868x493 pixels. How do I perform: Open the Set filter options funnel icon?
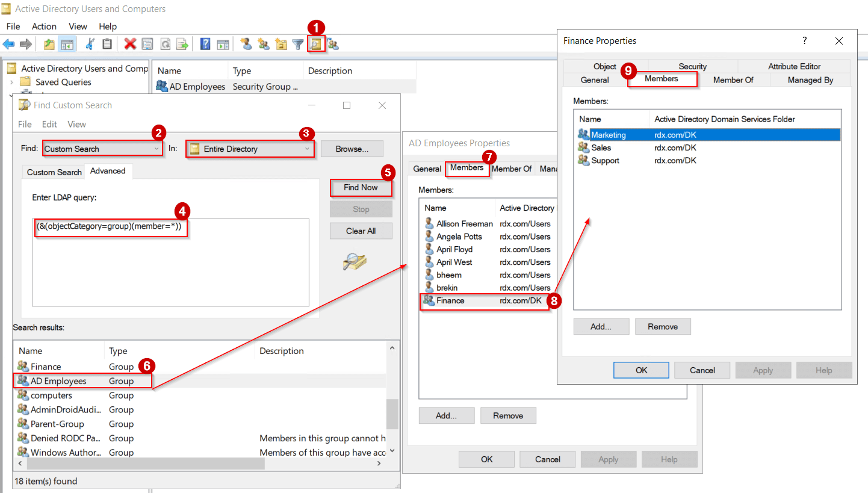pyautogui.click(x=297, y=43)
